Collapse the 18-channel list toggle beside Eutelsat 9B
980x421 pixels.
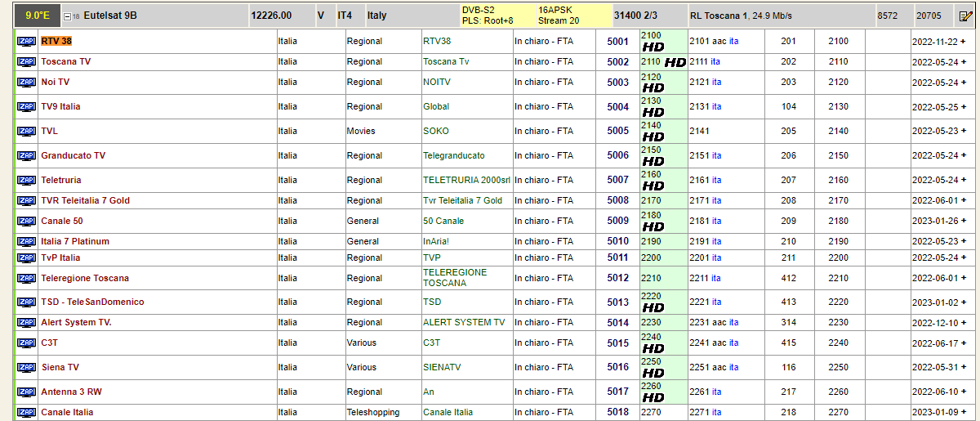pos(67,16)
